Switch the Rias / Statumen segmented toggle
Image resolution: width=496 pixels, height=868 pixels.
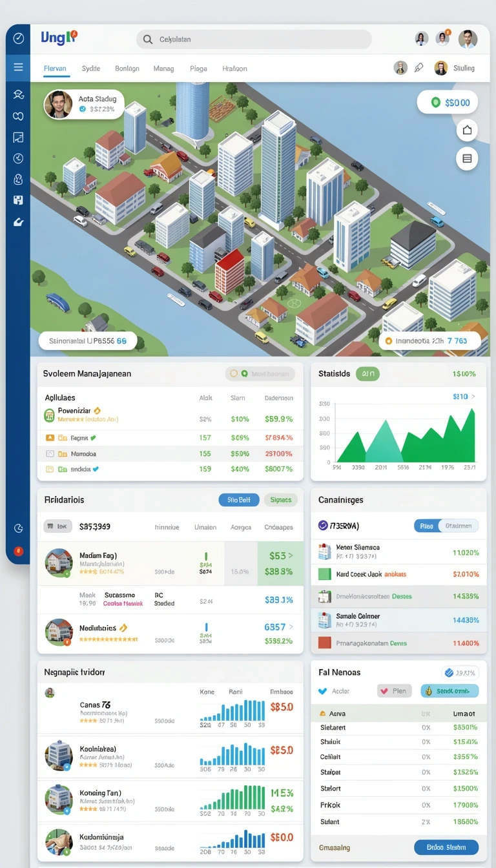(x=446, y=526)
